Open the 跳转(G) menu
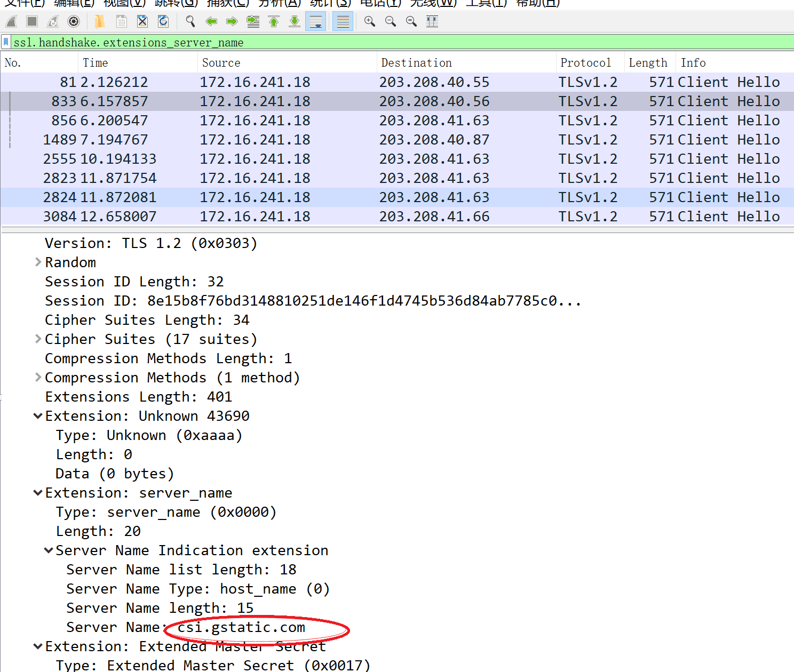Image resolution: width=794 pixels, height=672 pixels. [x=176, y=3]
